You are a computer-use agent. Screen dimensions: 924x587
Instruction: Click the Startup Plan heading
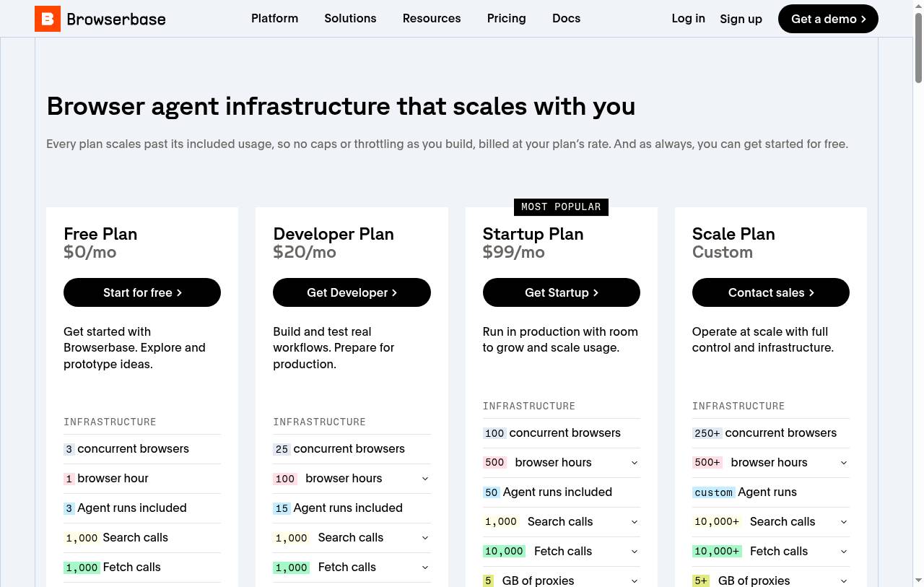533,234
